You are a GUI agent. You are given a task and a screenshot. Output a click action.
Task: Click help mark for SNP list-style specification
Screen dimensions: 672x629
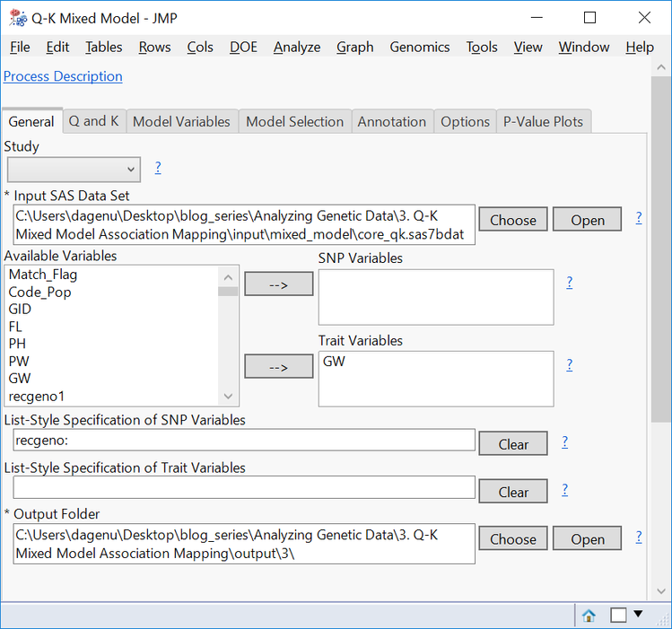[565, 441]
